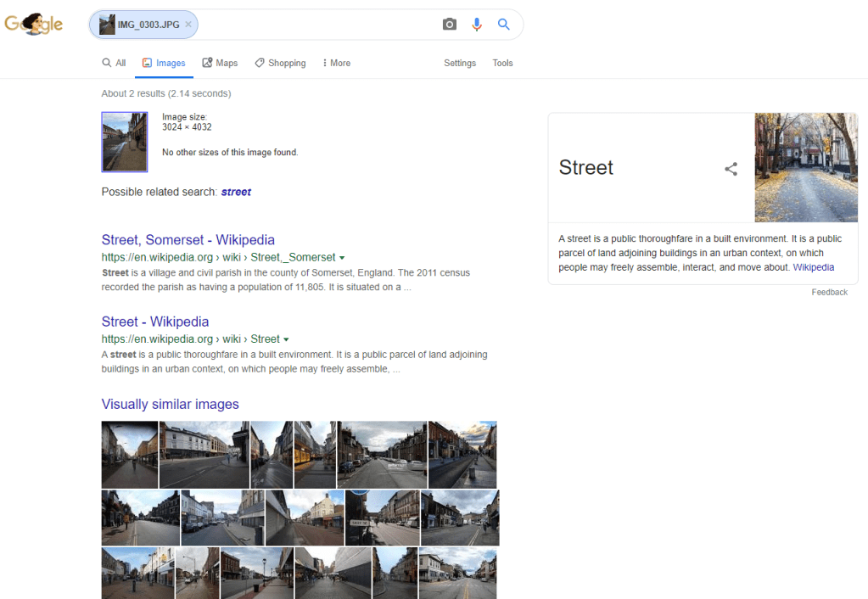Expand the More search categories menu
Viewport: 868px width, 599px height.
pyautogui.click(x=337, y=63)
